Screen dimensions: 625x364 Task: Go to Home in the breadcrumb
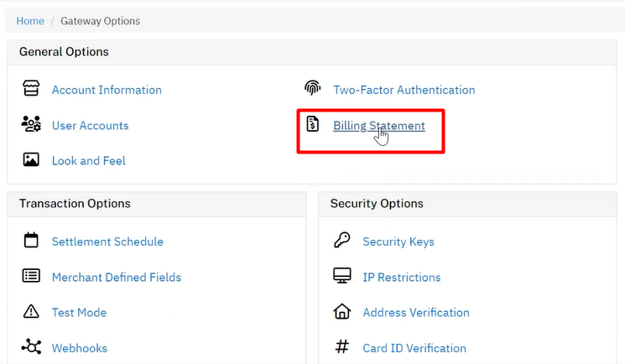pyautogui.click(x=30, y=21)
